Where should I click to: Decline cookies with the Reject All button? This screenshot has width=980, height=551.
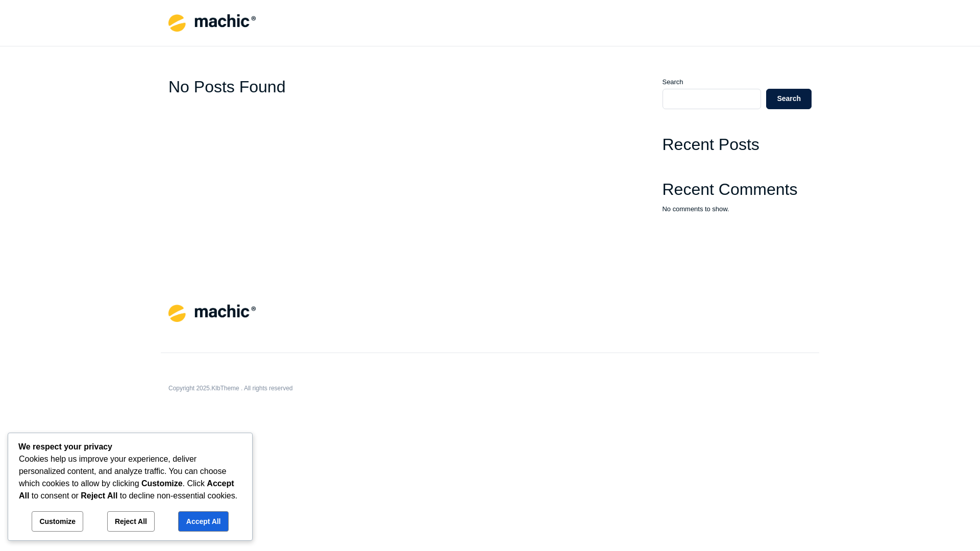click(131, 521)
